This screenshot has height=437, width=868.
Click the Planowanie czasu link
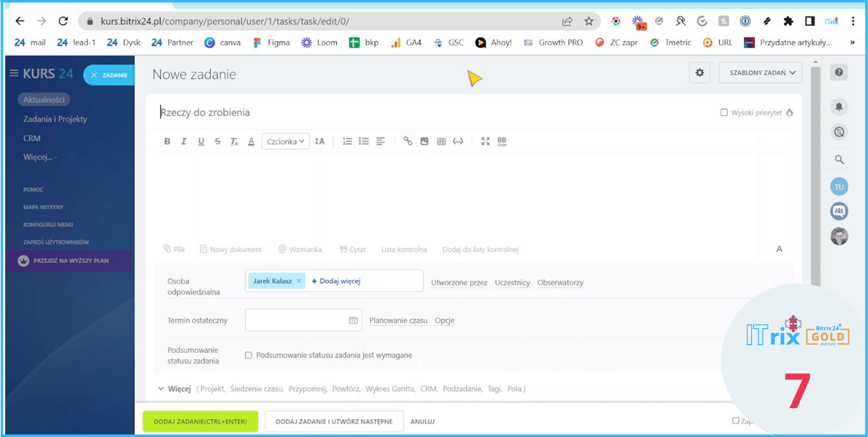pos(398,320)
